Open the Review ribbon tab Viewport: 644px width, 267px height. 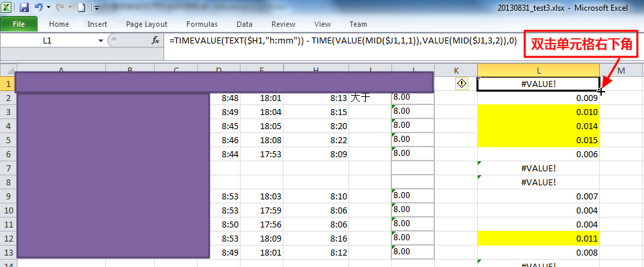(x=283, y=24)
